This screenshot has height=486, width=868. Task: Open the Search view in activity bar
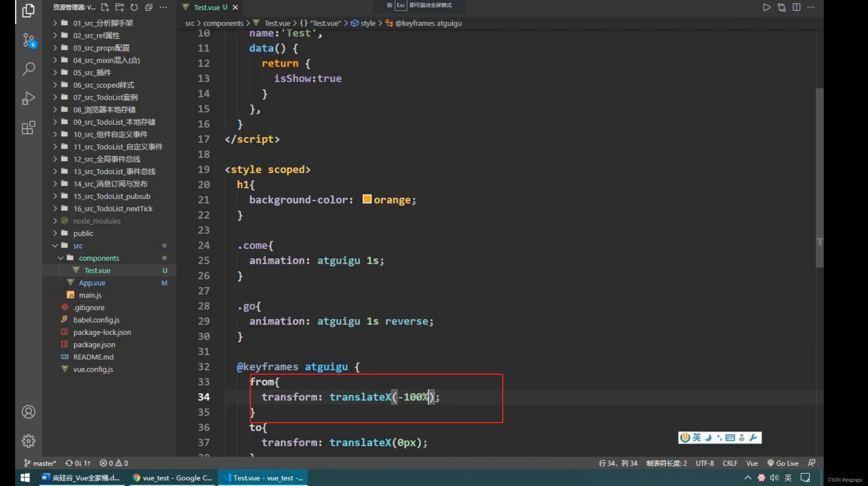28,69
